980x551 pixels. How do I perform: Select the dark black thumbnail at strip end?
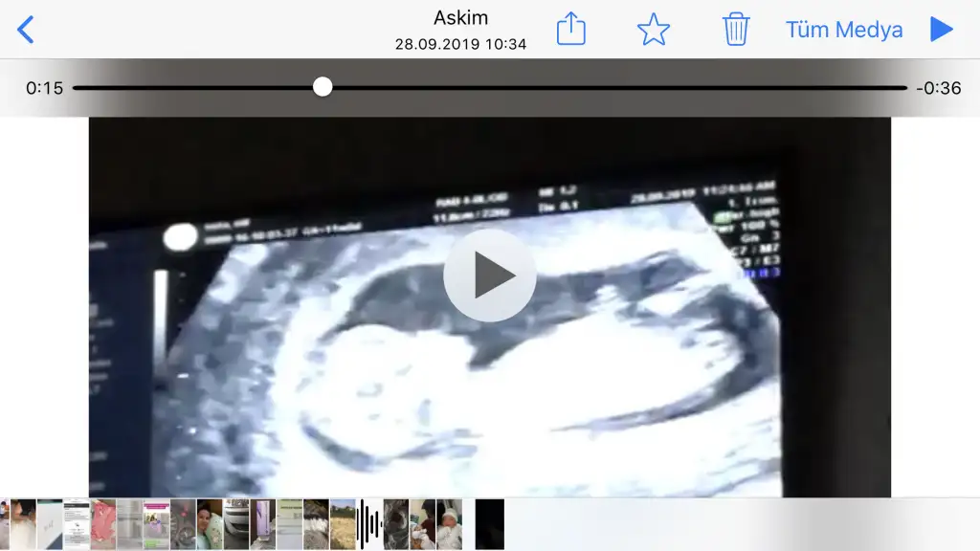pyautogui.click(x=489, y=524)
